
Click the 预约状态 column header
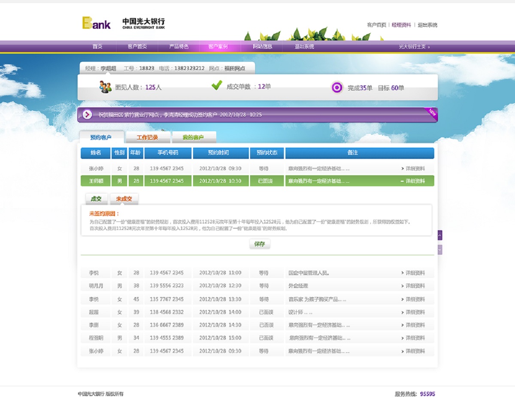point(267,153)
